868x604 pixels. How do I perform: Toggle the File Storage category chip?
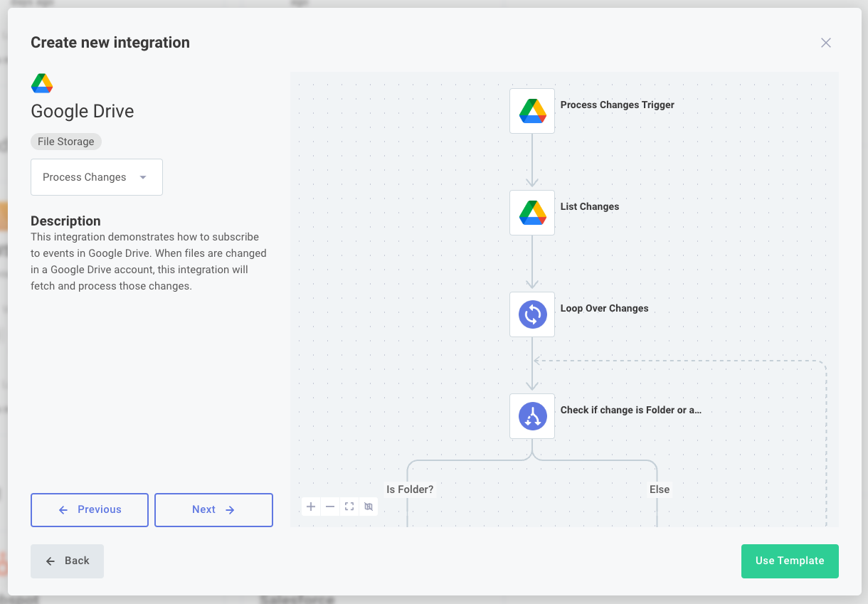65,142
